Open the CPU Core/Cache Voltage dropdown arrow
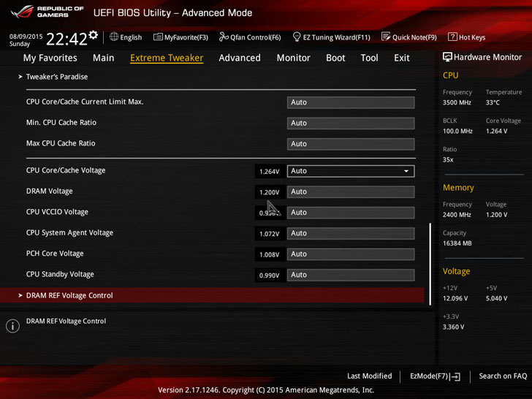Image resolution: width=532 pixels, height=399 pixels. click(x=406, y=171)
